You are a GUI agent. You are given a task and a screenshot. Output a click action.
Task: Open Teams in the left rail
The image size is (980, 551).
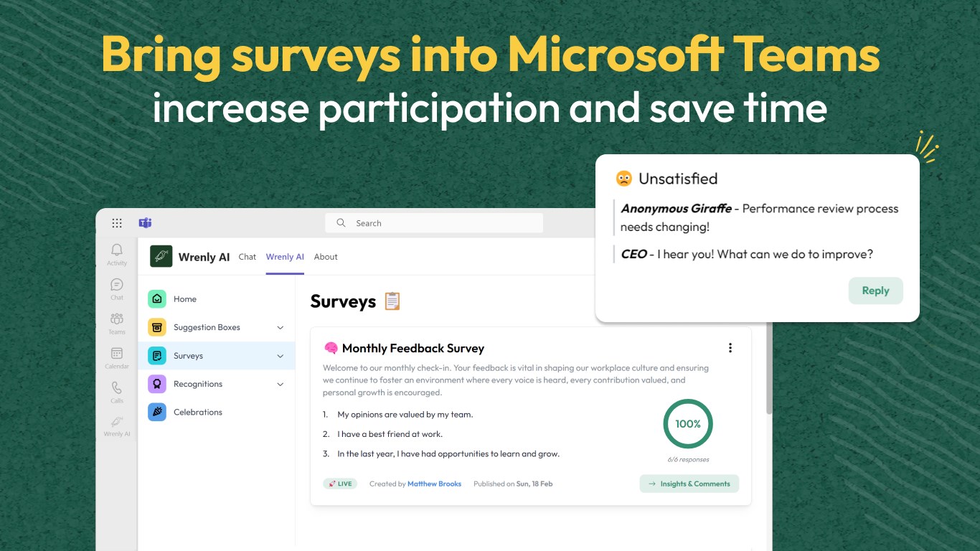coord(117,323)
